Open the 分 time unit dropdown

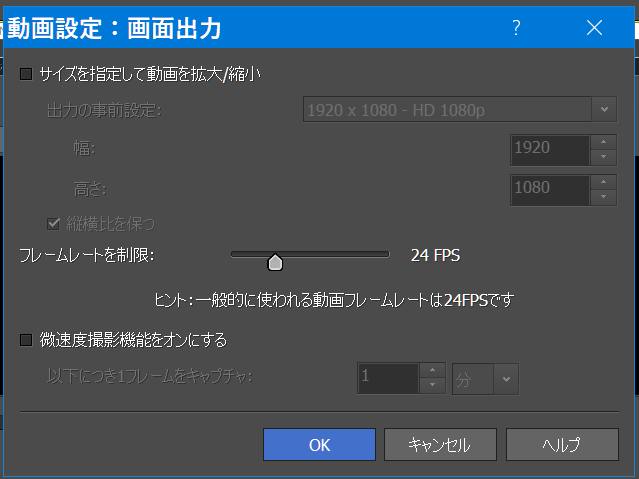coord(485,379)
